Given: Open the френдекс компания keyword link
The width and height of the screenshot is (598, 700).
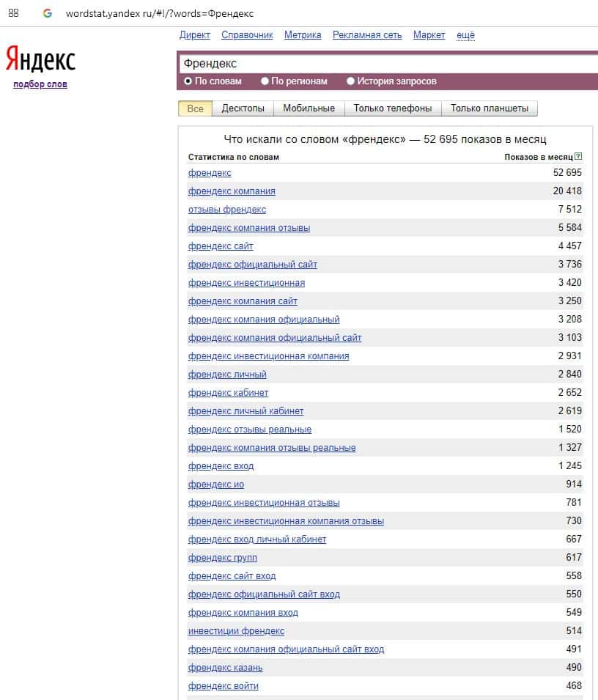Looking at the screenshot, I should click(x=232, y=191).
